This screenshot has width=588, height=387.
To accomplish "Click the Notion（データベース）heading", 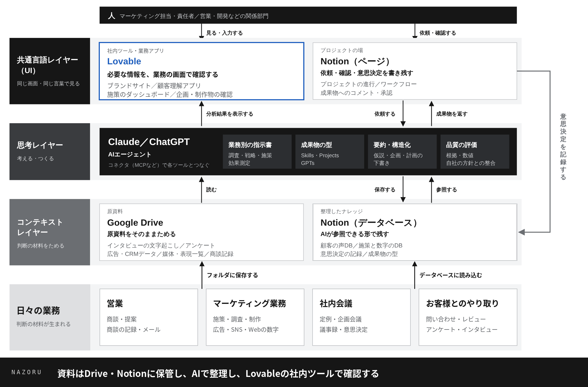I will pos(369,223).
